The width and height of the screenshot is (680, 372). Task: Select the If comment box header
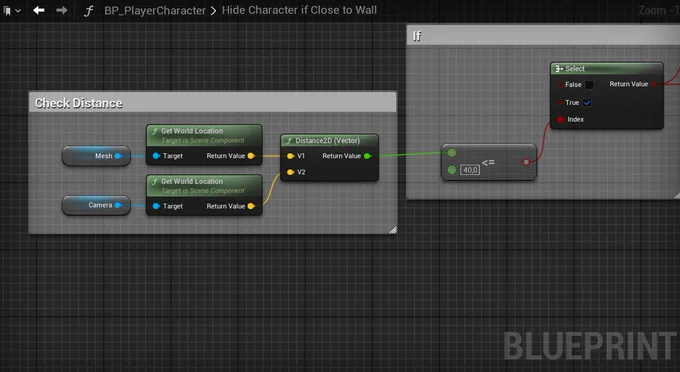(x=543, y=36)
